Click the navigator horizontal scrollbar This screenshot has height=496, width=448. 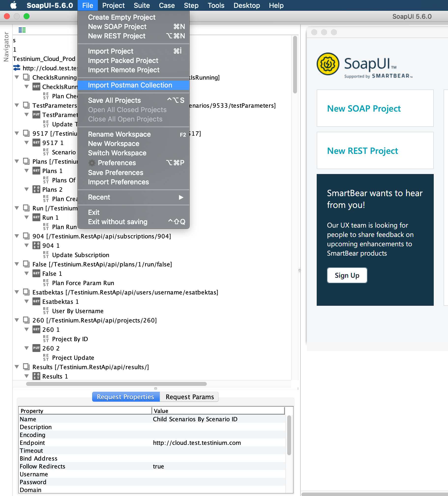(x=116, y=384)
